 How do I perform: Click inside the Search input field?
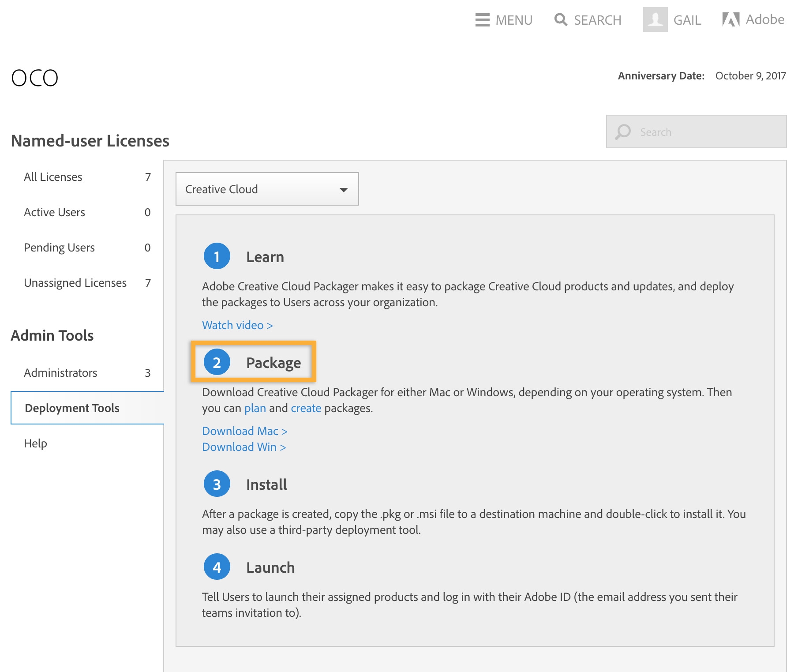click(x=696, y=131)
